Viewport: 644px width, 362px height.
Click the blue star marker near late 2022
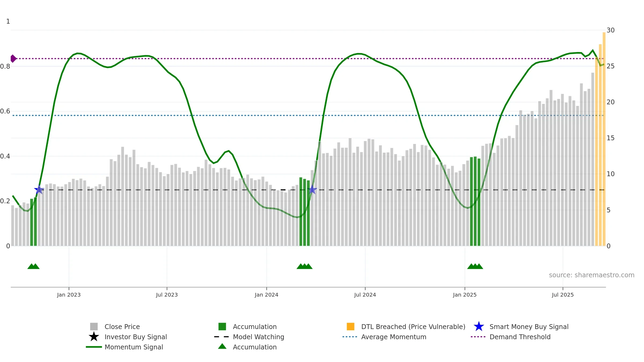coord(39,190)
